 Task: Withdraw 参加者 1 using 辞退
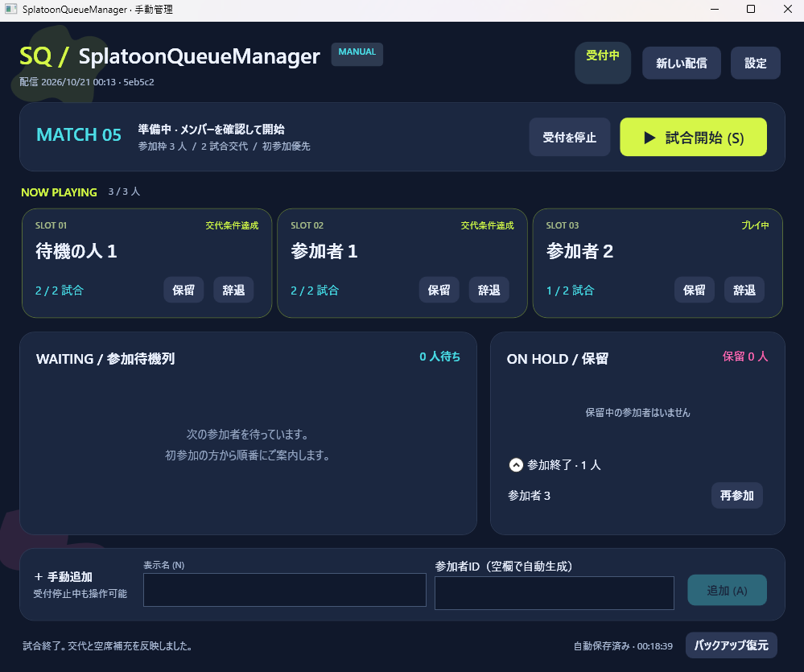489,290
